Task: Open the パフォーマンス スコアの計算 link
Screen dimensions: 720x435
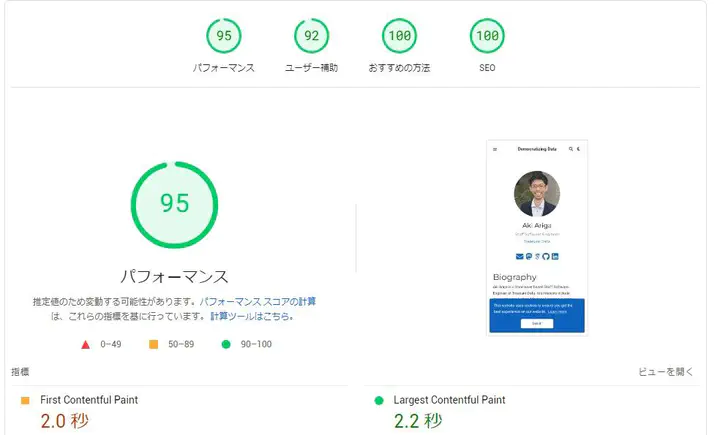Action: coord(258,302)
